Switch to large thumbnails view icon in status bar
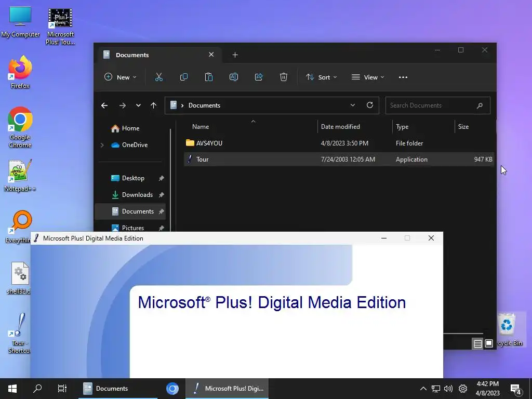This screenshot has height=399, width=532. pyautogui.click(x=489, y=343)
